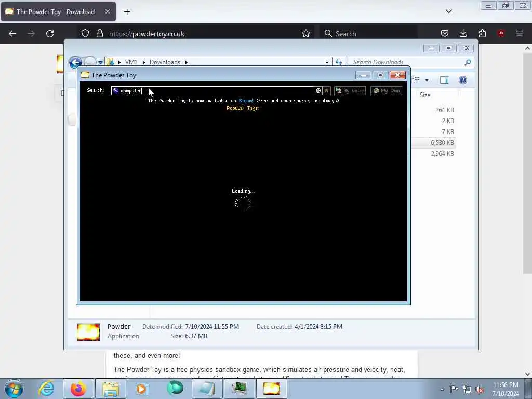
Task: Open network status tray icon
Action: point(467,389)
